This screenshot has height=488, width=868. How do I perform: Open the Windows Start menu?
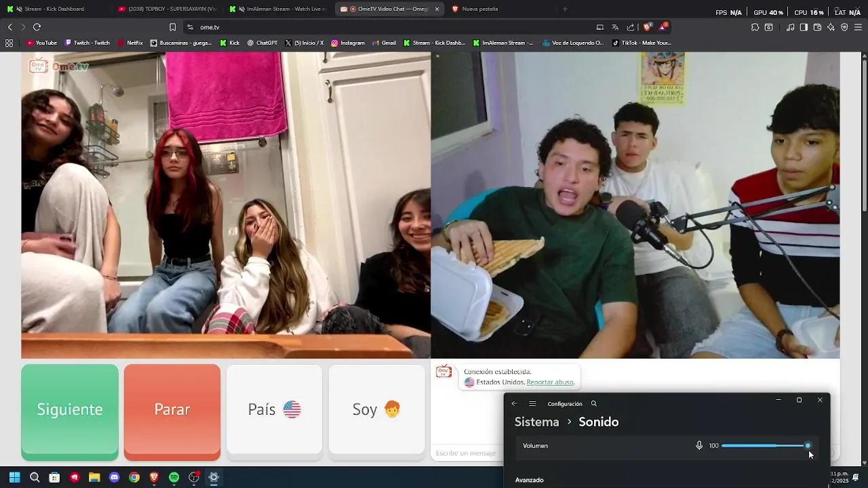tap(15, 477)
